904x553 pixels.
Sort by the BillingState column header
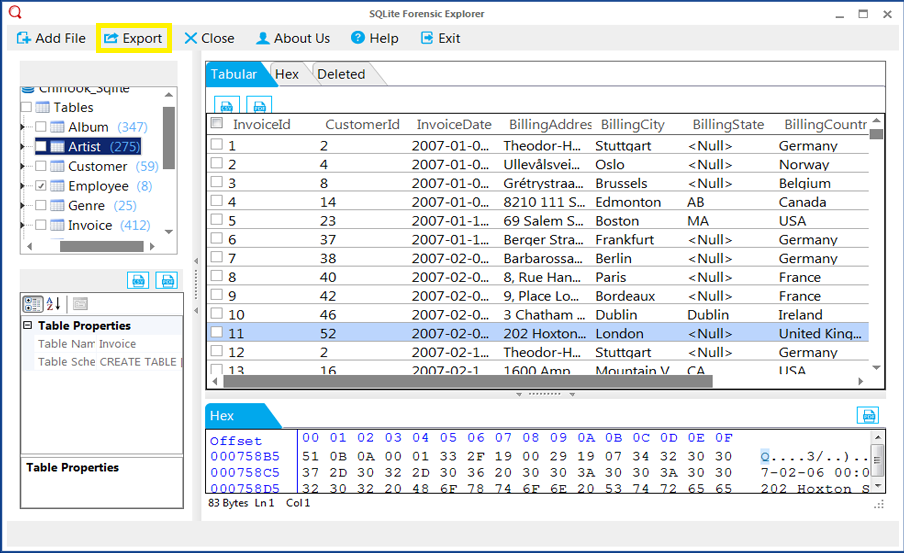click(x=728, y=125)
